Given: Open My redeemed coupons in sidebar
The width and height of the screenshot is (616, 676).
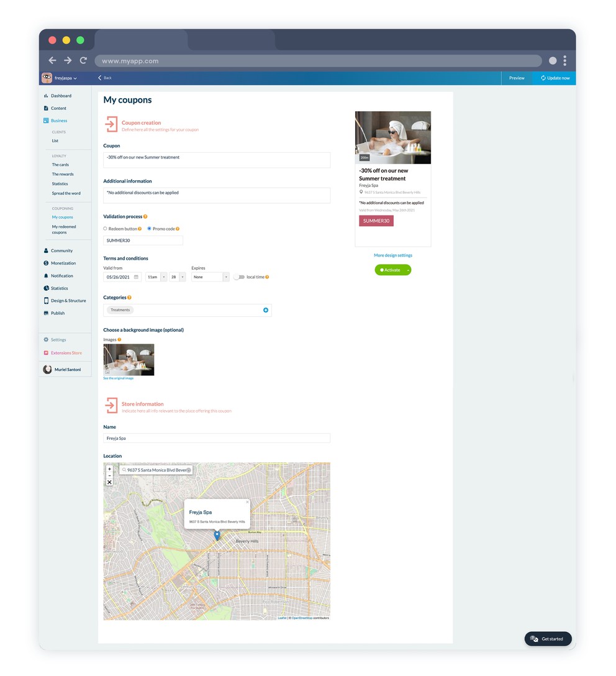Looking at the screenshot, I should (x=64, y=230).
